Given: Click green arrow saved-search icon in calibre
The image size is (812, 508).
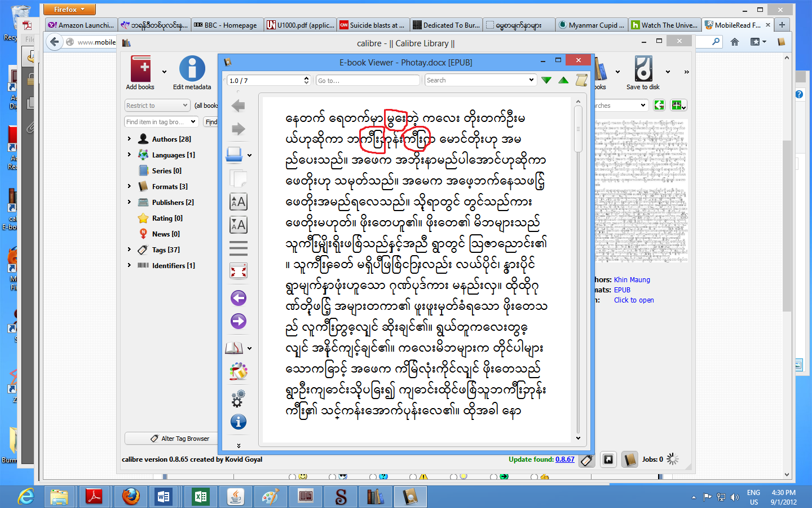Looking at the screenshot, I should [659, 105].
